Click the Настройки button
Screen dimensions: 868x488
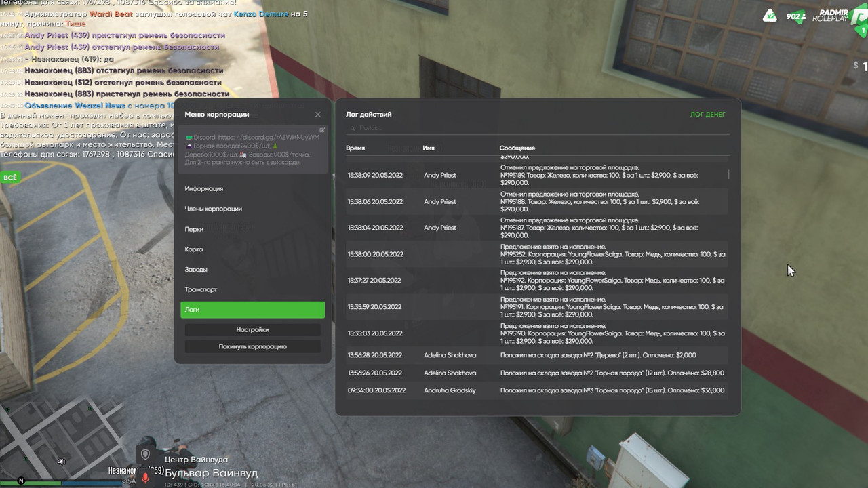click(x=252, y=330)
